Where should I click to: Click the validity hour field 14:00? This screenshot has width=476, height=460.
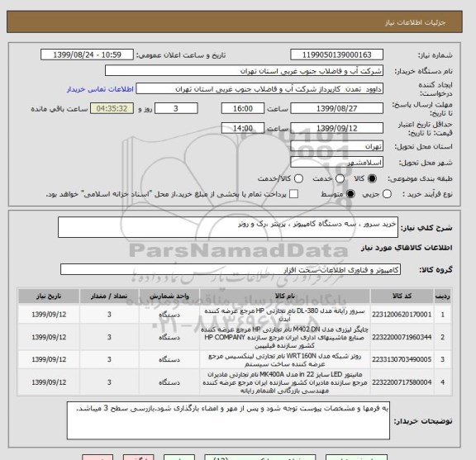243,128
